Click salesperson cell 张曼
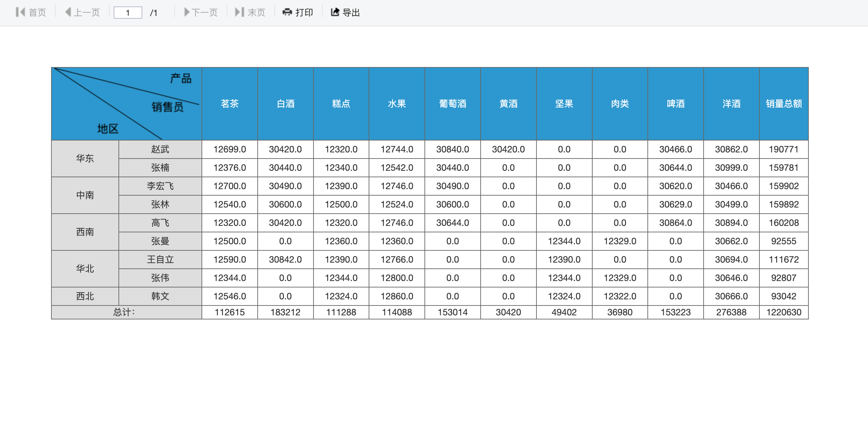The width and height of the screenshot is (868, 430). point(160,241)
